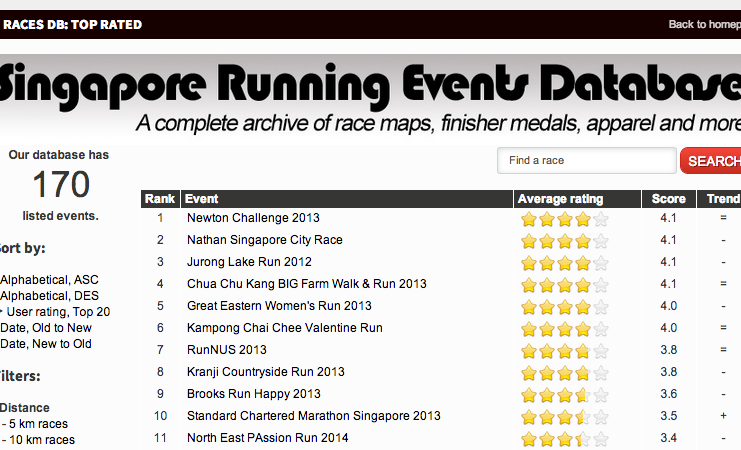Viewport: 741px width, 450px height.
Task: Click the star rating for Newton Challenge 2013
Action: [x=564, y=218]
